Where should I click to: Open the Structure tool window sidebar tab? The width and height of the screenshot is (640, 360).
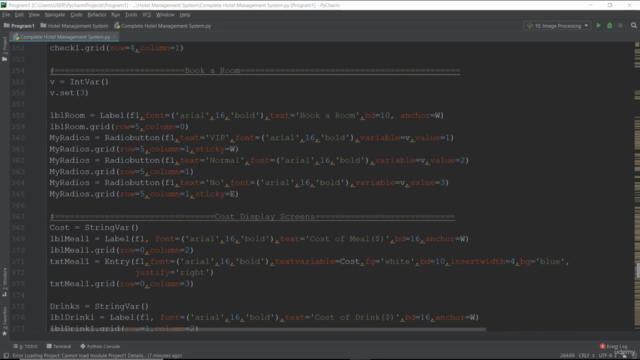click(x=4, y=282)
